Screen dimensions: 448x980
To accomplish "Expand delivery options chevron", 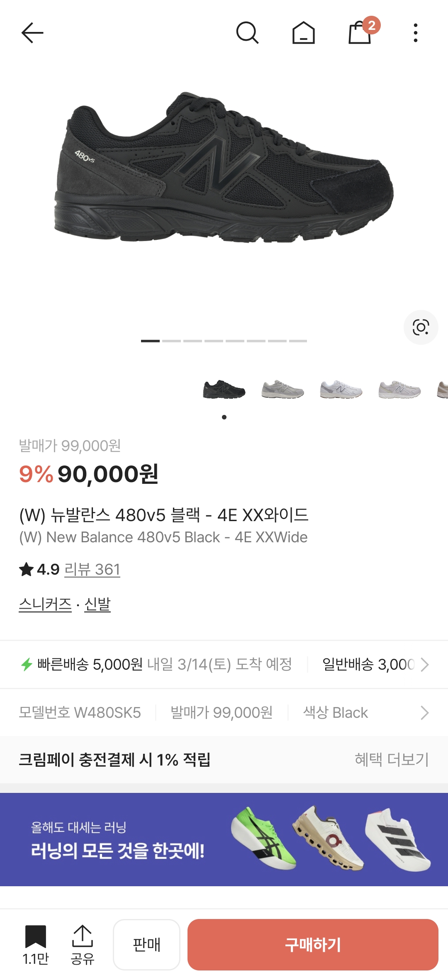I will 424,665.
